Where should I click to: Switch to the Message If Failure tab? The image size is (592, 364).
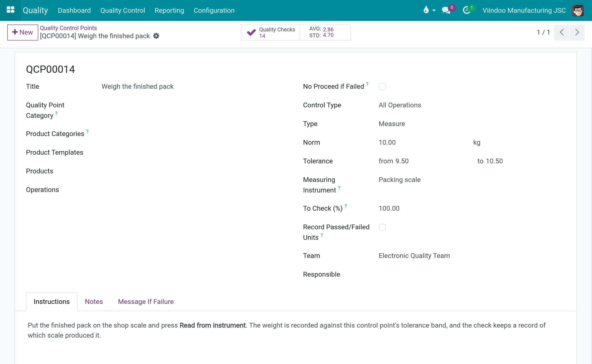[x=146, y=302]
